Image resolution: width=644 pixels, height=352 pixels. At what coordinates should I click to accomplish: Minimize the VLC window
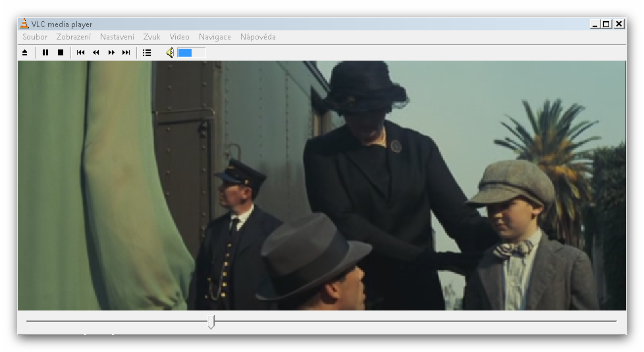pyautogui.click(x=595, y=24)
